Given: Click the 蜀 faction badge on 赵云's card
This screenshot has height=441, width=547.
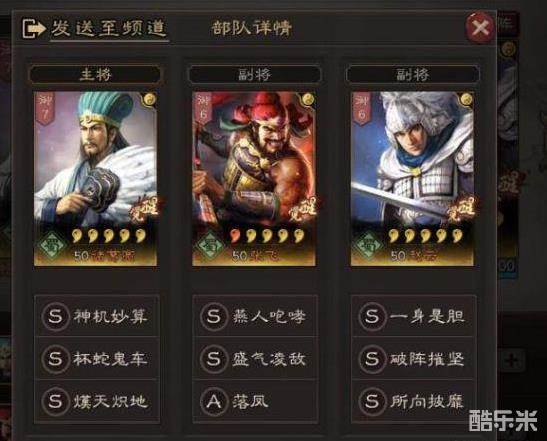Looking at the screenshot, I should pos(369,245).
